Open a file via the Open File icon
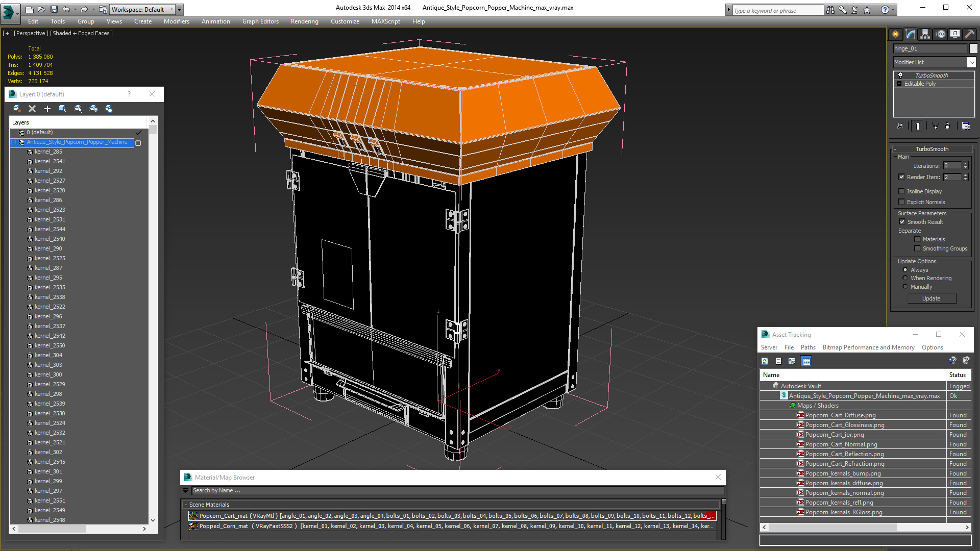 pos(41,9)
